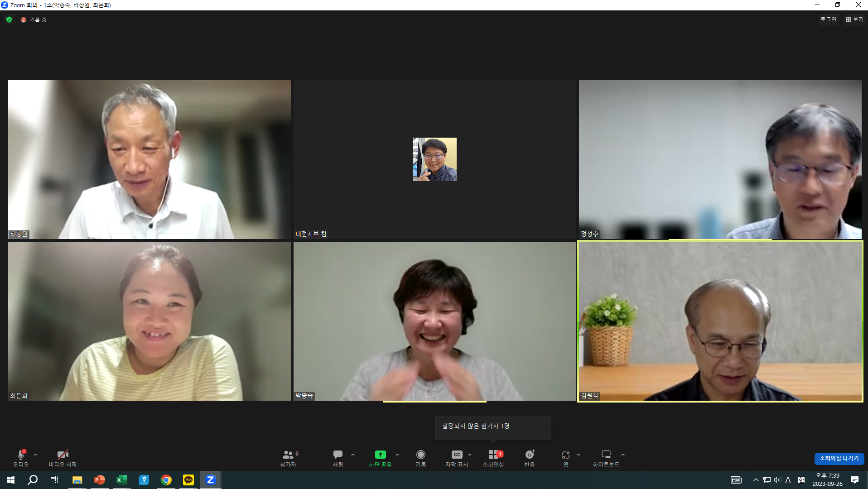Open the 앱 apps icon
The image size is (868, 489).
pos(566,458)
